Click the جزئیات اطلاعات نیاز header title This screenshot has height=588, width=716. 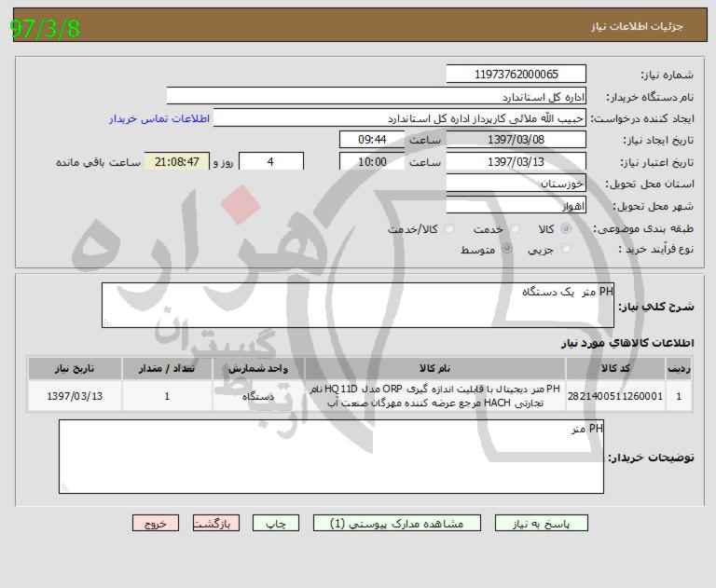point(637,26)
